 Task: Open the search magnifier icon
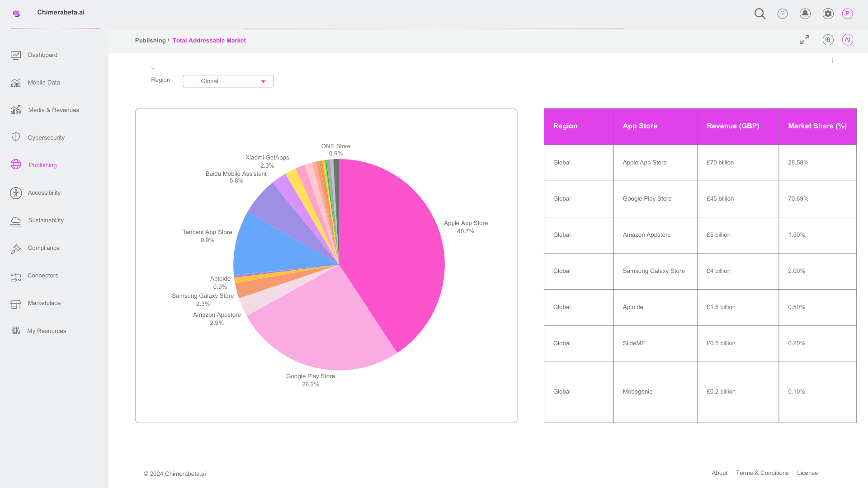click(760, 14)
